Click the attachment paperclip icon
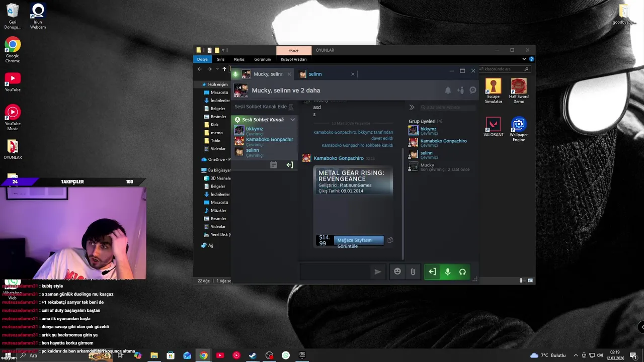This screenshot has width=644, height=362. pos(413,271)
